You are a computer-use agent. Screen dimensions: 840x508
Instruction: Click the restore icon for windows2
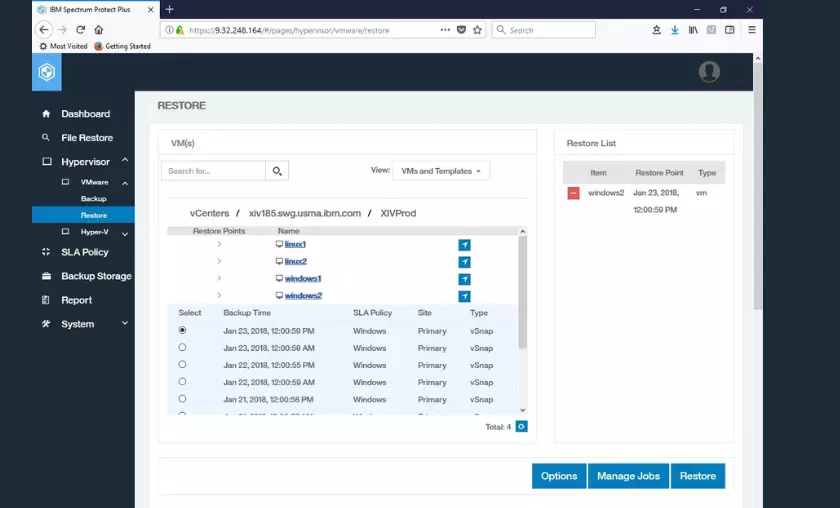tap(464, 296)
